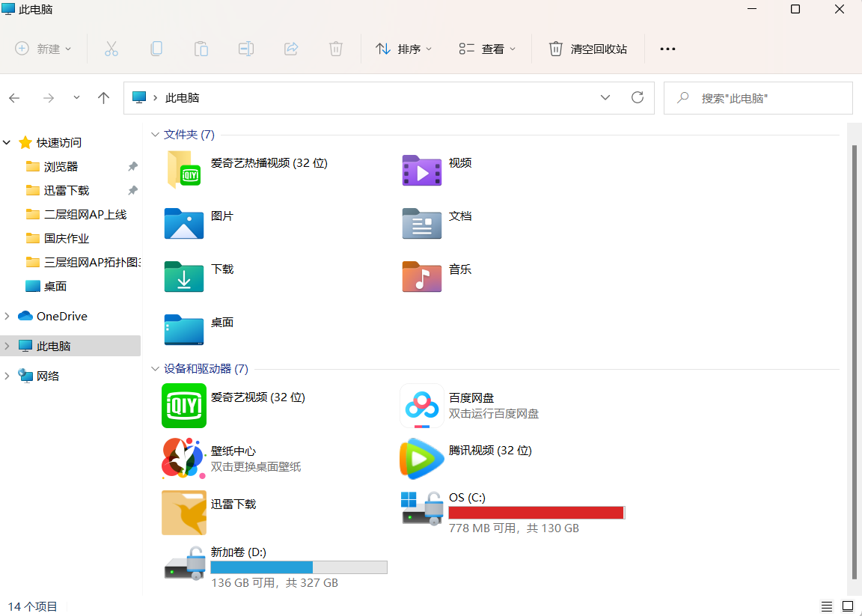Click the vertical scrollbar of main pane

(x=854, y=363)
